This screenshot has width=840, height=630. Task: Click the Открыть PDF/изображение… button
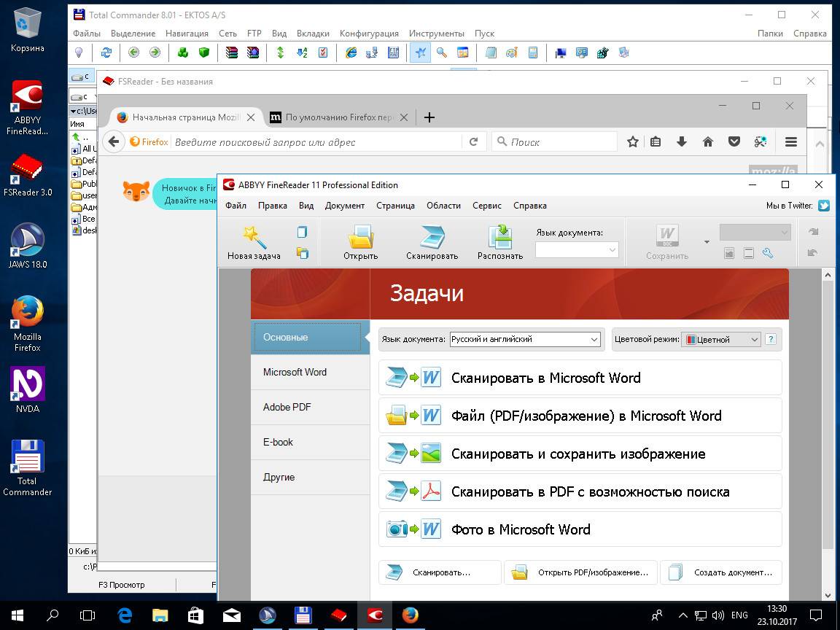point(581,572)
